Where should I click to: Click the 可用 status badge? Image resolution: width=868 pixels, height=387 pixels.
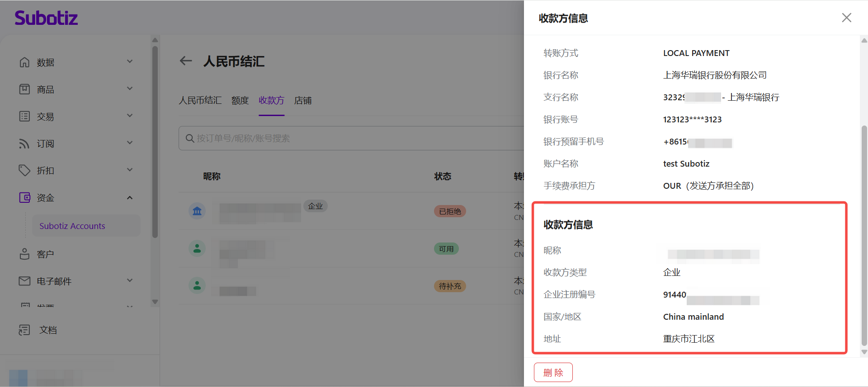(x=446, y=249)
